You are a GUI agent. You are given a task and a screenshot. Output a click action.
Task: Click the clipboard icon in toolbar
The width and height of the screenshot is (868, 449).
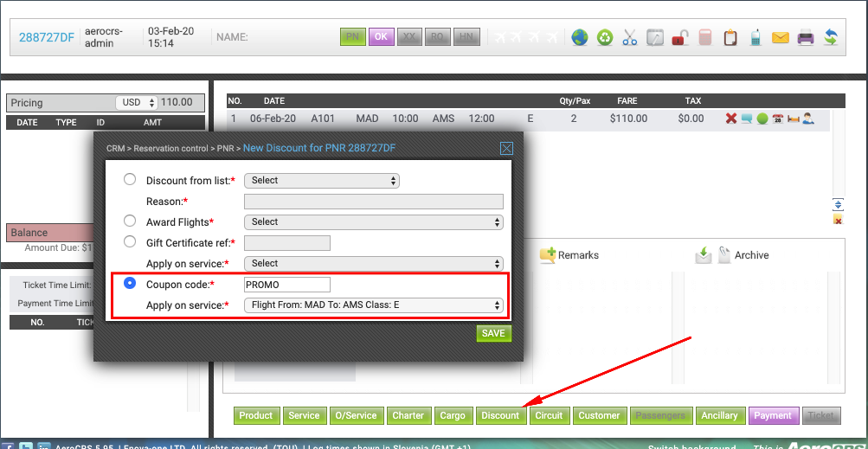[x=730, y=38]
